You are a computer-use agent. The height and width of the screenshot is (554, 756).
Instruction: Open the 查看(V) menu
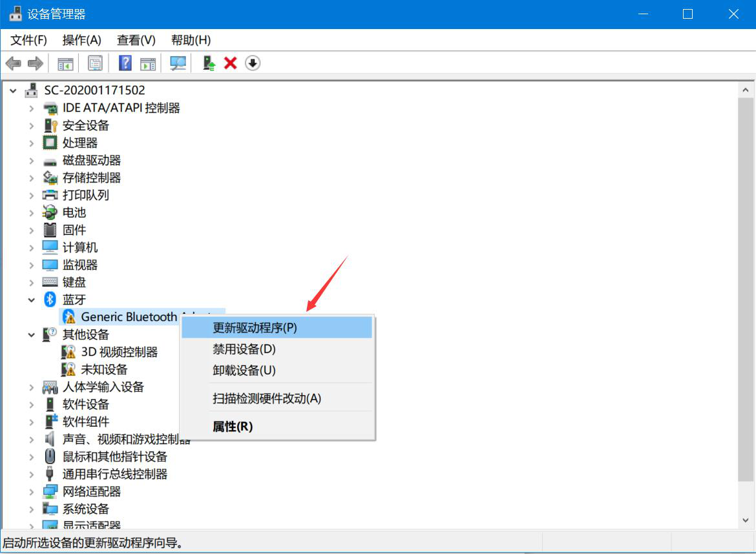135,40
